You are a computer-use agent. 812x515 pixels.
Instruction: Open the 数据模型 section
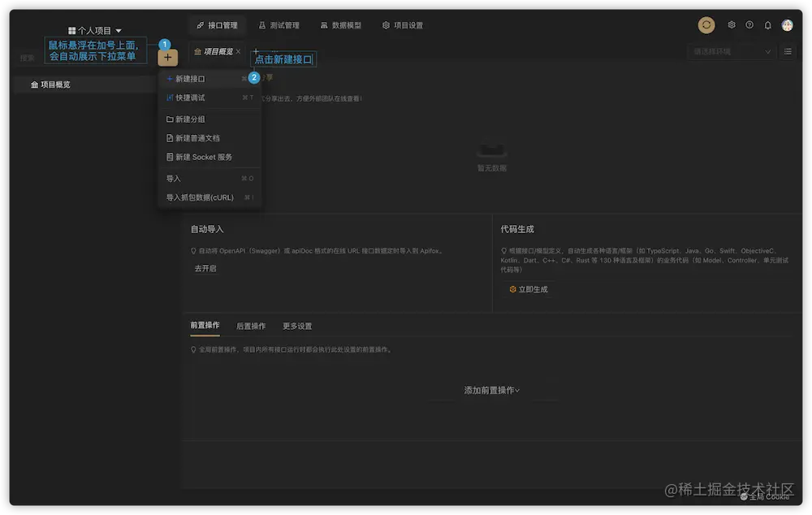342,25
